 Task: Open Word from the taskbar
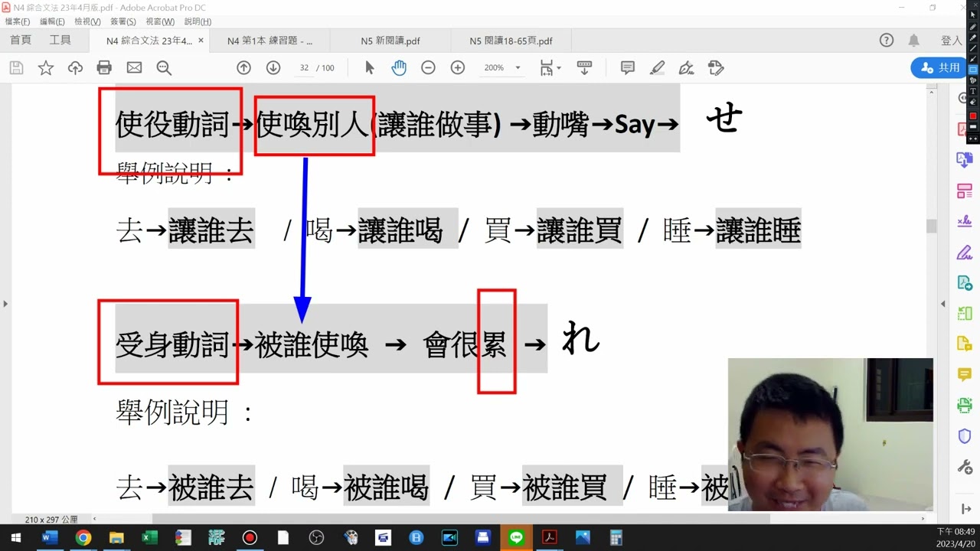(x=50, y=538)
